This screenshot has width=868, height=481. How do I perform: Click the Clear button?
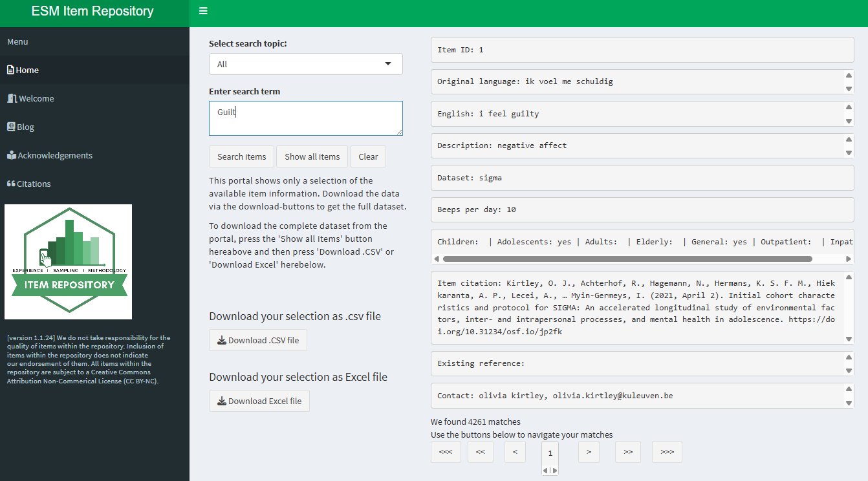[x=368, y=156]
